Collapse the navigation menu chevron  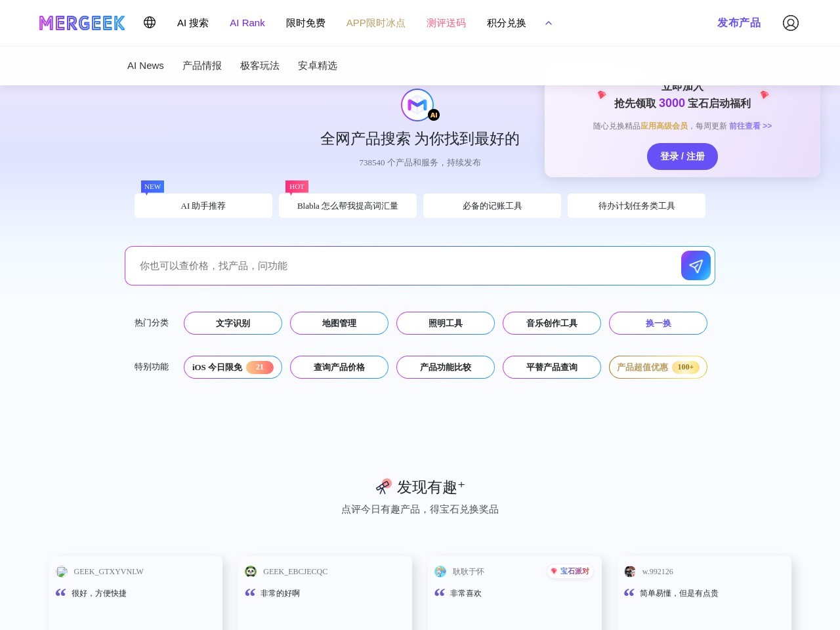click(549, 23)
